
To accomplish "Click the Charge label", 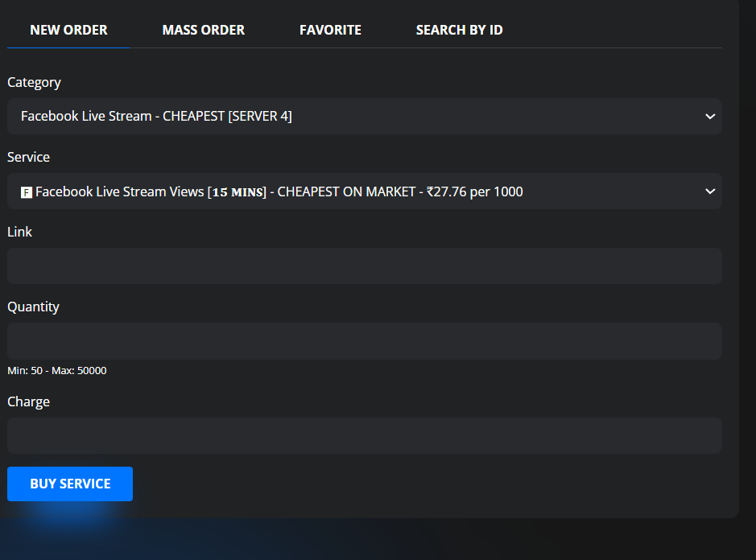I will [x=28, y=402].
